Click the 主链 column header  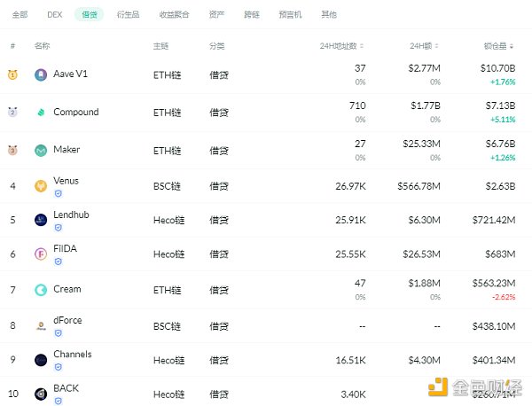point(160,46)
